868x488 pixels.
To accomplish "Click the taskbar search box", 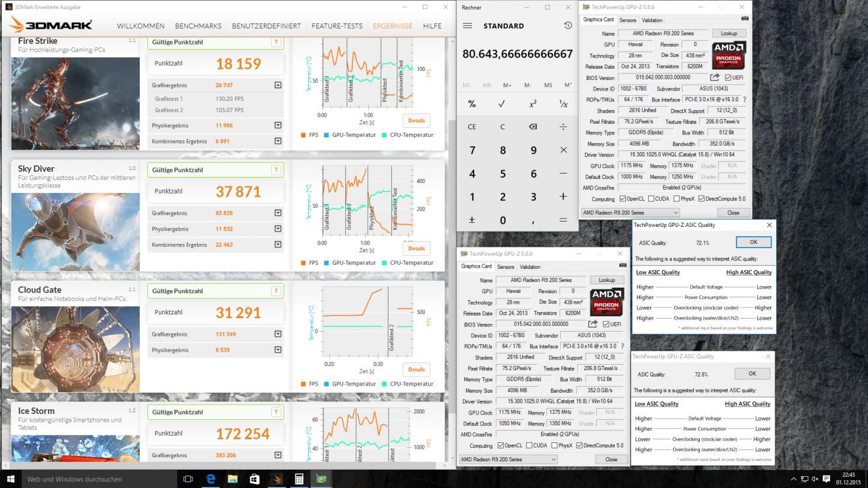I will [99, 479].
